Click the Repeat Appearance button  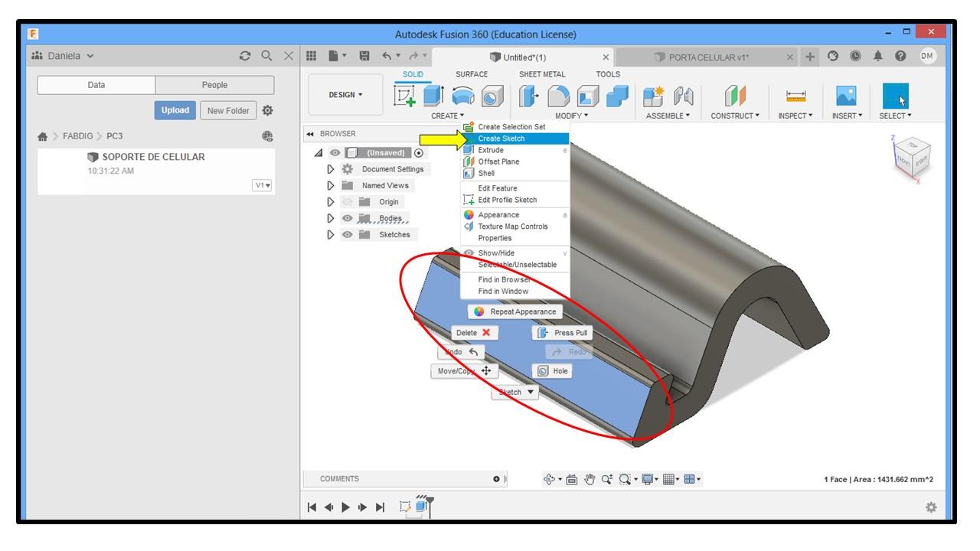click(514, 311)
